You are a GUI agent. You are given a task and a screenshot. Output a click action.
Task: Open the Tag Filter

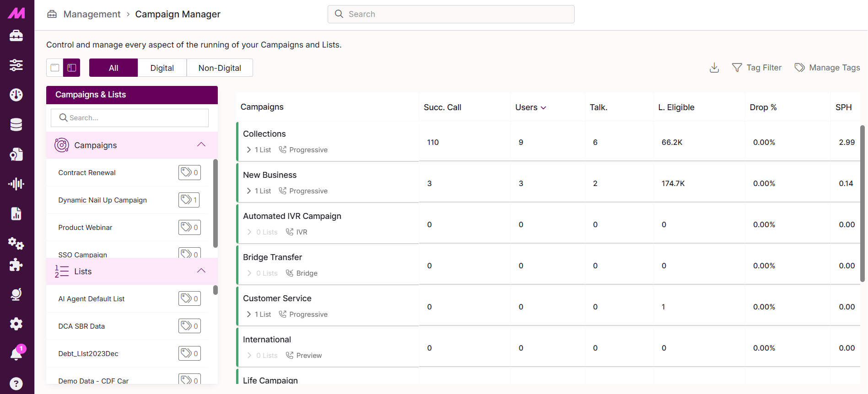point(757,68)
